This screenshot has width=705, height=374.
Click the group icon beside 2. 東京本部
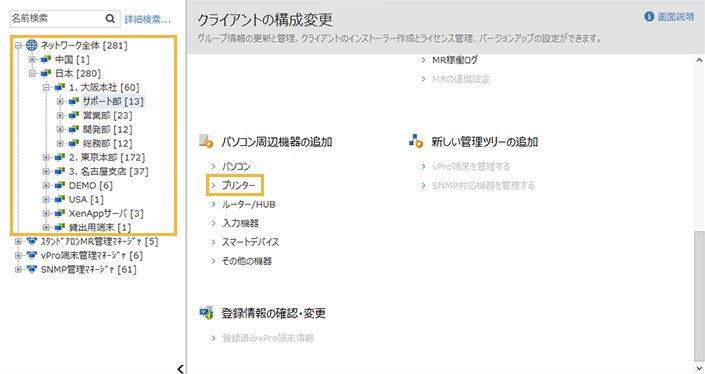point(60,157)
